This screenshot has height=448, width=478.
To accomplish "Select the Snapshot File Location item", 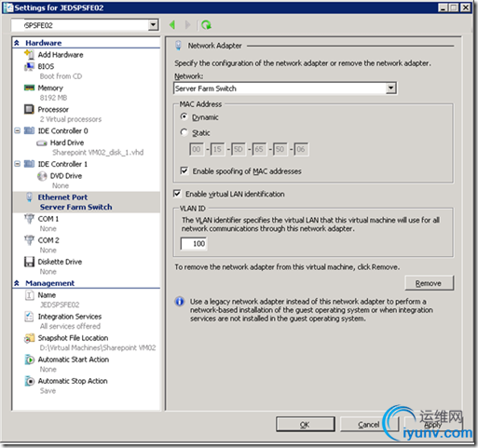I will pyautogui.click(x=73, y=338).
